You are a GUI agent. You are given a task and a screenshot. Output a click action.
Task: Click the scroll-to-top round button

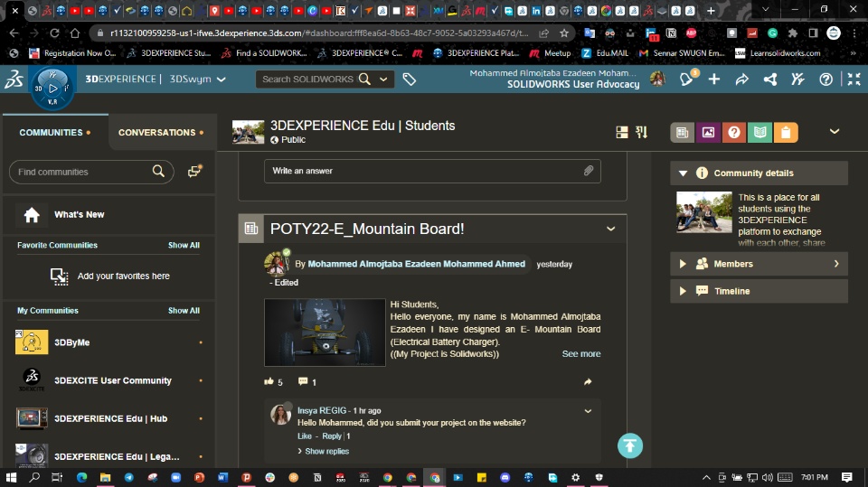pyautogui.click(x=630, y=445)
